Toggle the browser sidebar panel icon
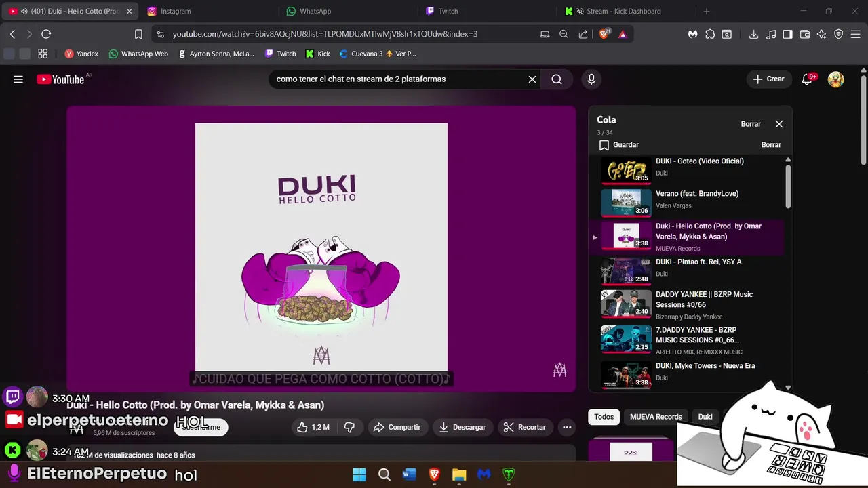The width and height of the screenshot is (868, 488). point(787,34)
